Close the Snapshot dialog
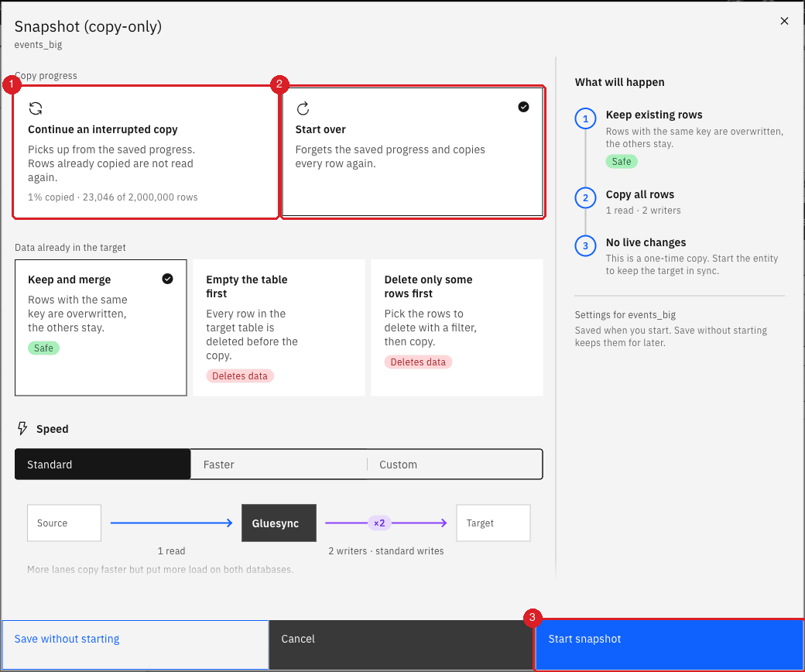Viewport: 805px width, 672px height. pyautogui.click(x=784, y=21)
